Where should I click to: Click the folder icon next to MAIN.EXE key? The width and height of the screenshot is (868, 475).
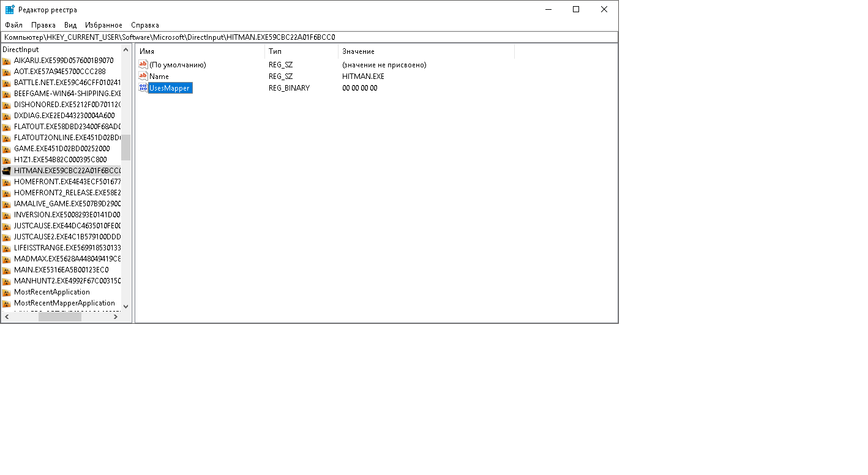pyautogui.click(x=7, y=270)
